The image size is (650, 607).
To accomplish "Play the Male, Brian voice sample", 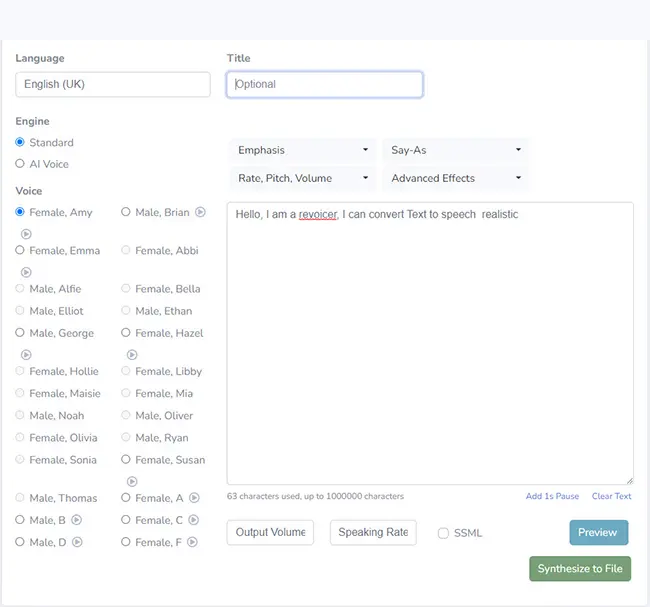I will pos(200,212).
